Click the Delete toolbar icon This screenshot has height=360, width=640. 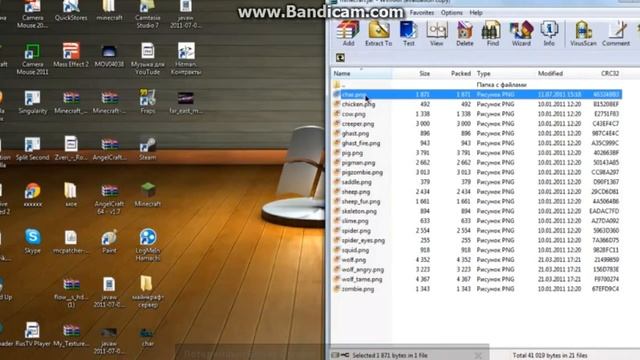coord(464,33)
